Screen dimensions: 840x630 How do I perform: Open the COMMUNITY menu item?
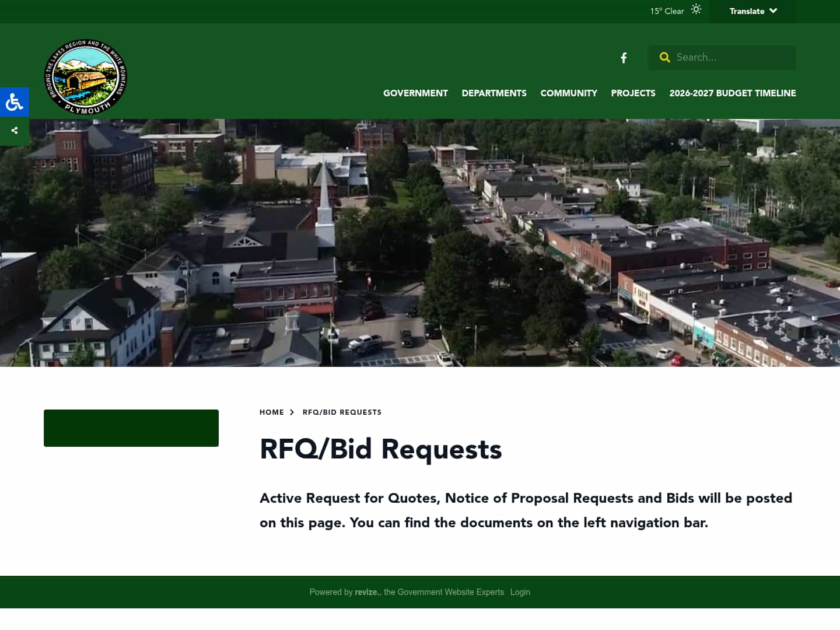point(569,93)
